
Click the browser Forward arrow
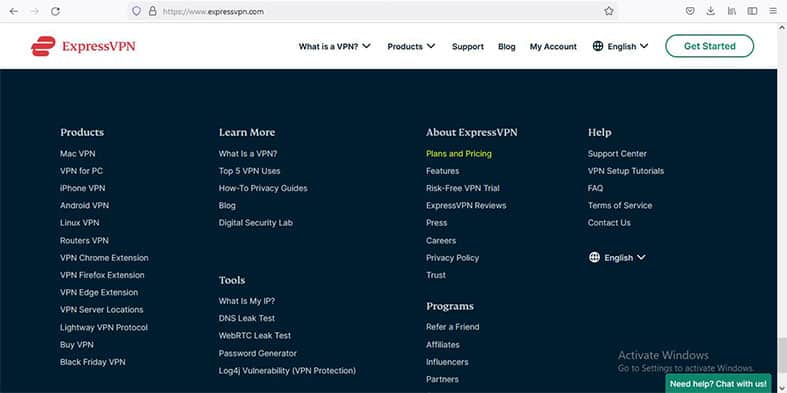34,11
